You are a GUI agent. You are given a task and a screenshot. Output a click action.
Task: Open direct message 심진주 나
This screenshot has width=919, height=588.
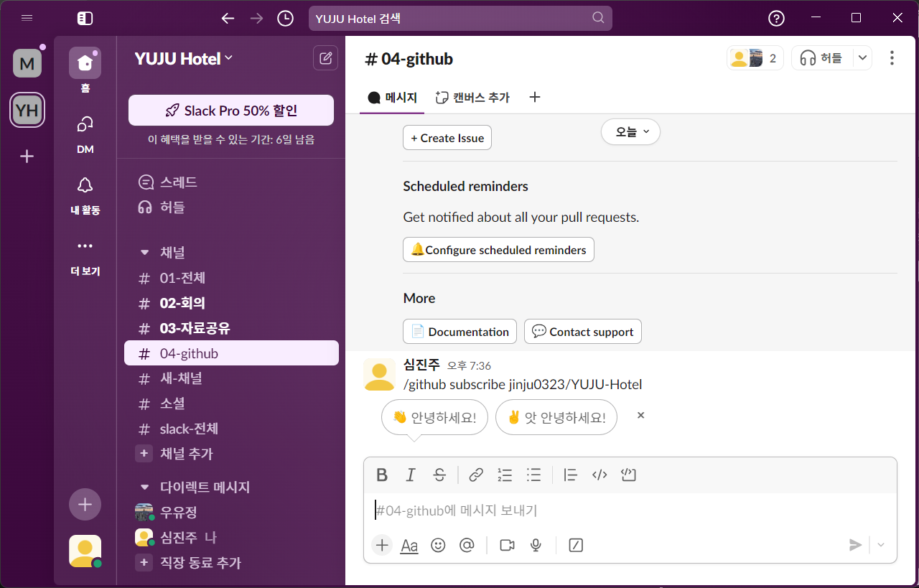click(231, 538)
